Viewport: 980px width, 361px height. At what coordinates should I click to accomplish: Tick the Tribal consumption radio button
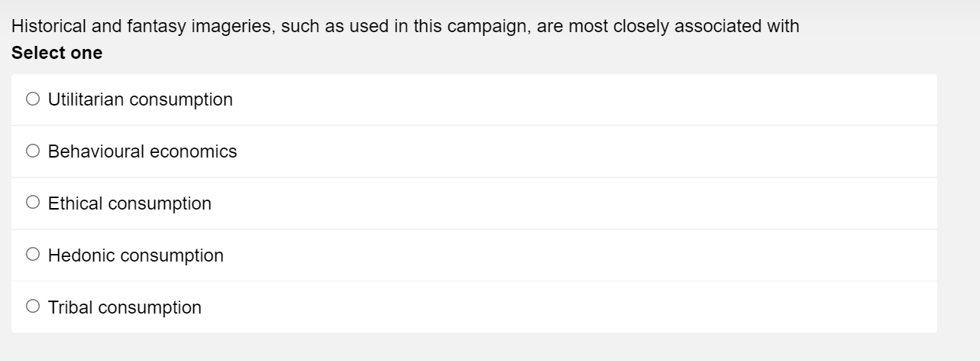(32, 307)
